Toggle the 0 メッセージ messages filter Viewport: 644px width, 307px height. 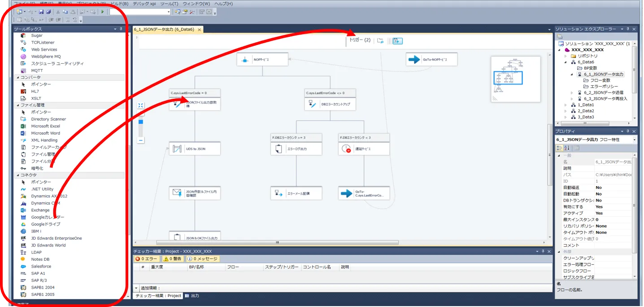tap(202, 259)
